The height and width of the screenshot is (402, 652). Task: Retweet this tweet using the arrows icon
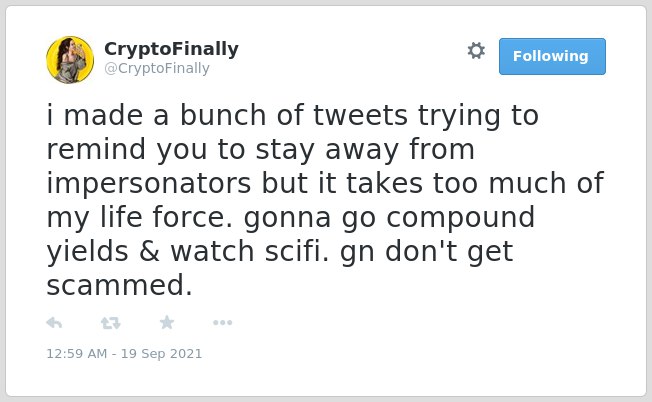tap(111, 323)
